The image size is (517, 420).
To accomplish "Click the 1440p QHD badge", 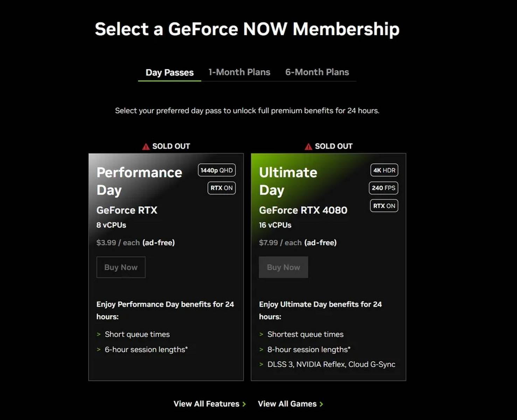I will 217,170.
